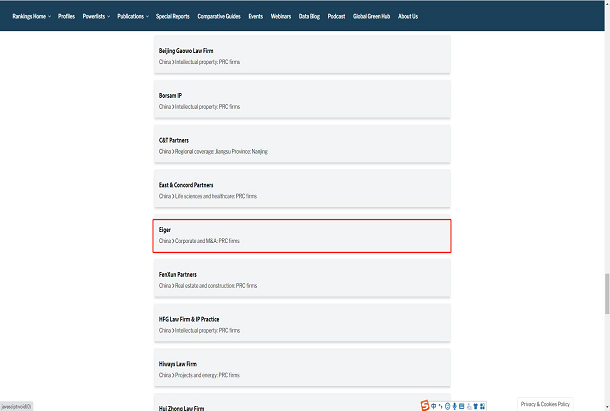Open the Webinars menu item
This screenshot has width=610, height=411.
coord(281,16)
